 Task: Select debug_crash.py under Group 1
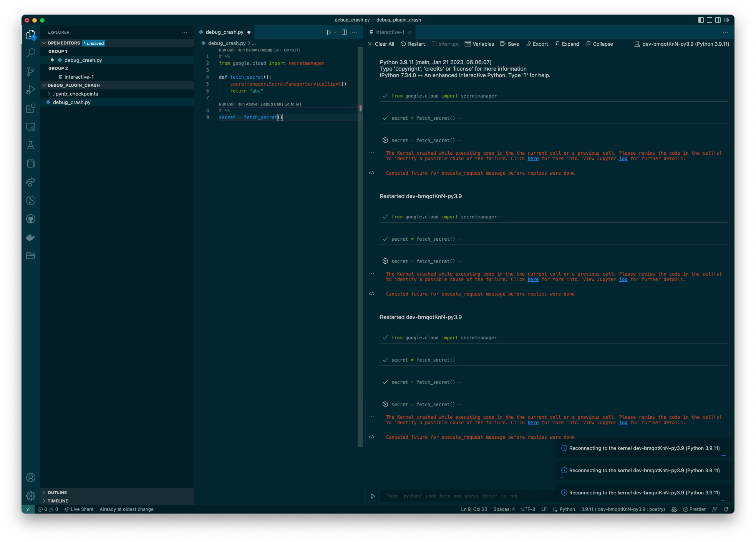point(83,60)
